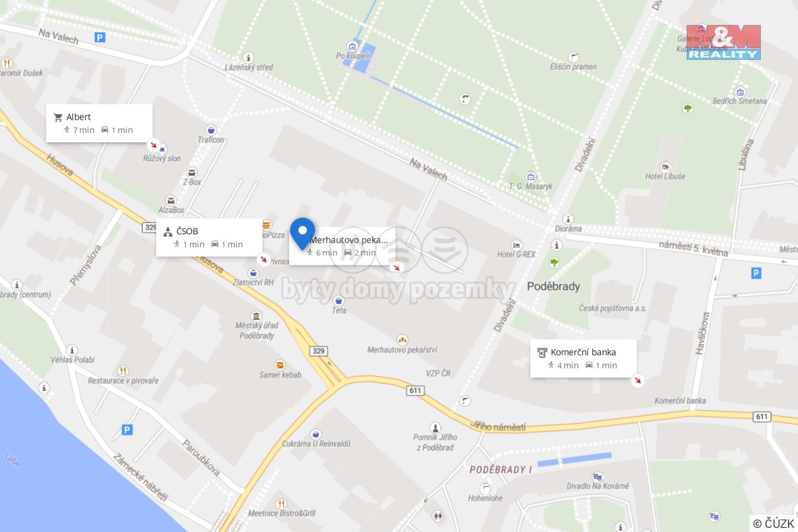
Task: Click the blue location pin marker
Action: [x=303, y=233]
